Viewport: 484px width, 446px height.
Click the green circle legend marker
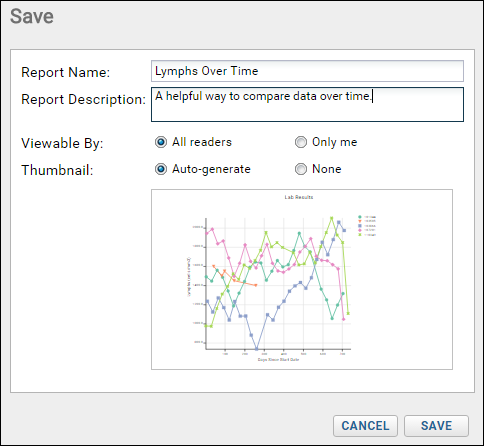click(x=360, y=217)
